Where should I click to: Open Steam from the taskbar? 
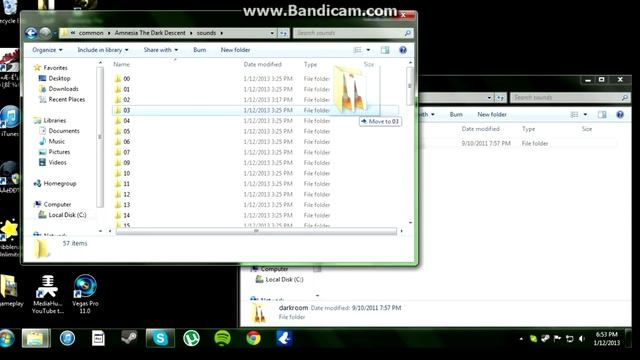click(x=129, y=338)
